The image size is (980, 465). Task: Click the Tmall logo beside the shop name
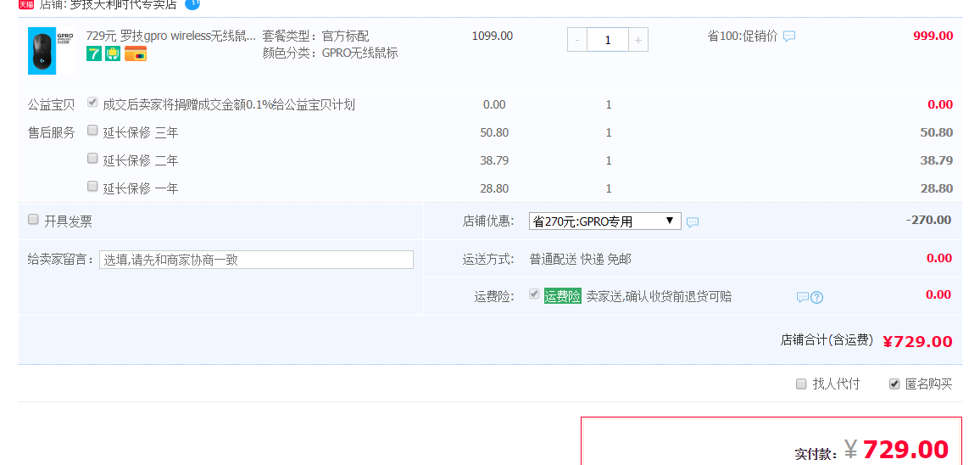click(x=26, y=5)
